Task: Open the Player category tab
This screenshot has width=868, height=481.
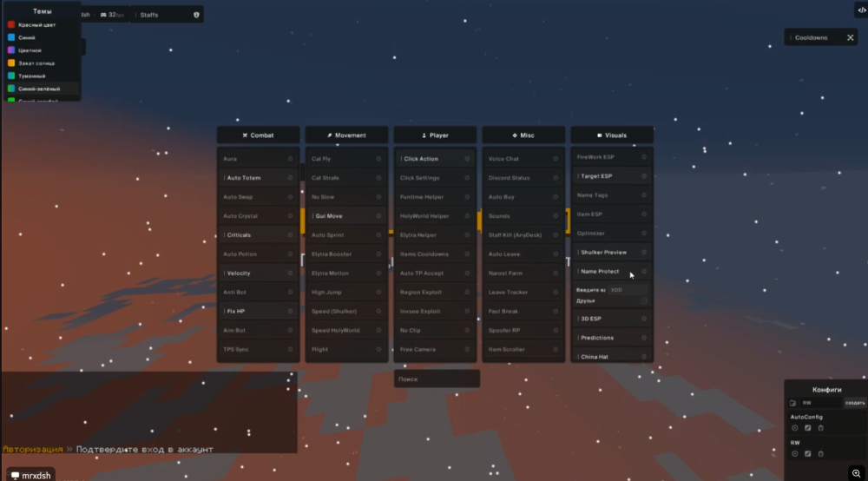Action: coord(435,135)
